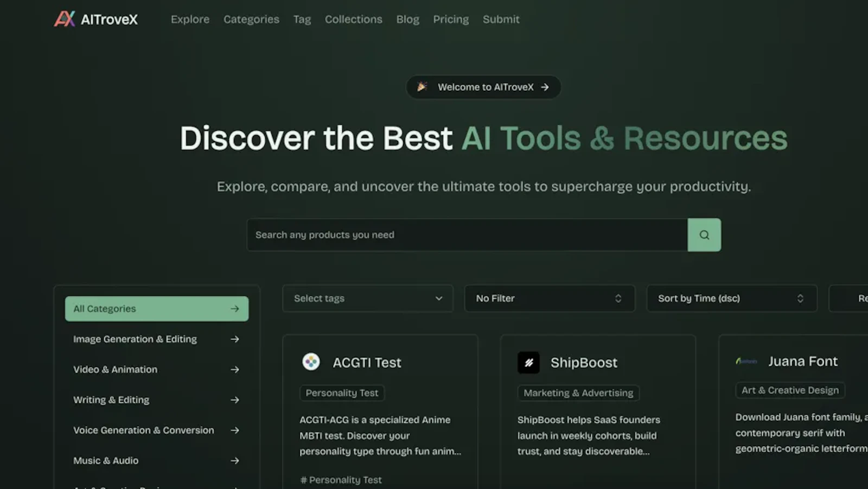
Task: Click the Juana Font logo icon
Action: 746,360
